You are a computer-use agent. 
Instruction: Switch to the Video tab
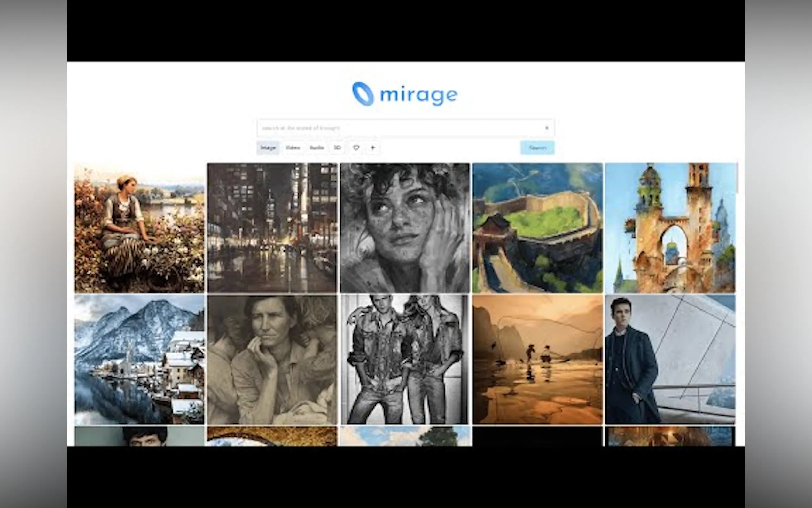293,148
